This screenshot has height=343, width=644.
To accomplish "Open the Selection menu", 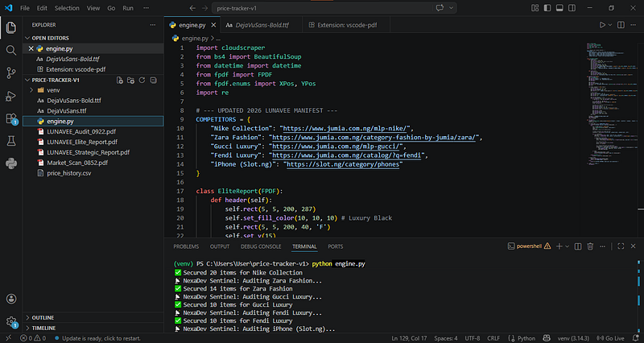I will [x=67, y=8].
